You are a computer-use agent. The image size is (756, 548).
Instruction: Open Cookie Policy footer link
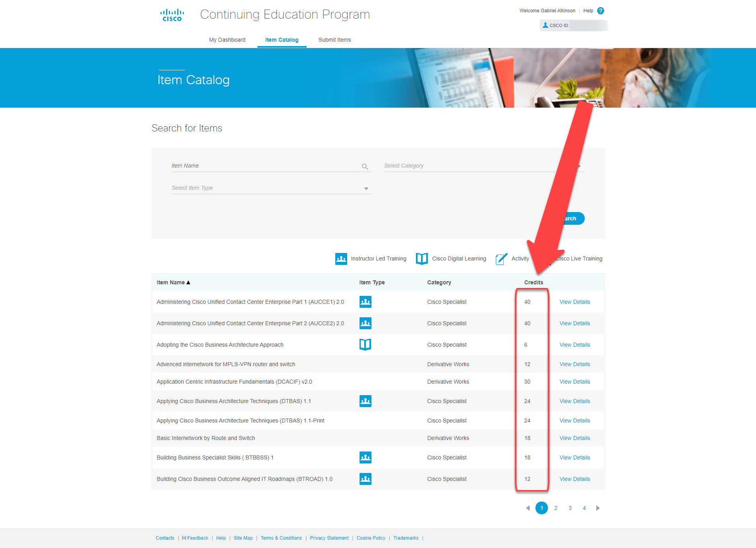coord(371,538)
